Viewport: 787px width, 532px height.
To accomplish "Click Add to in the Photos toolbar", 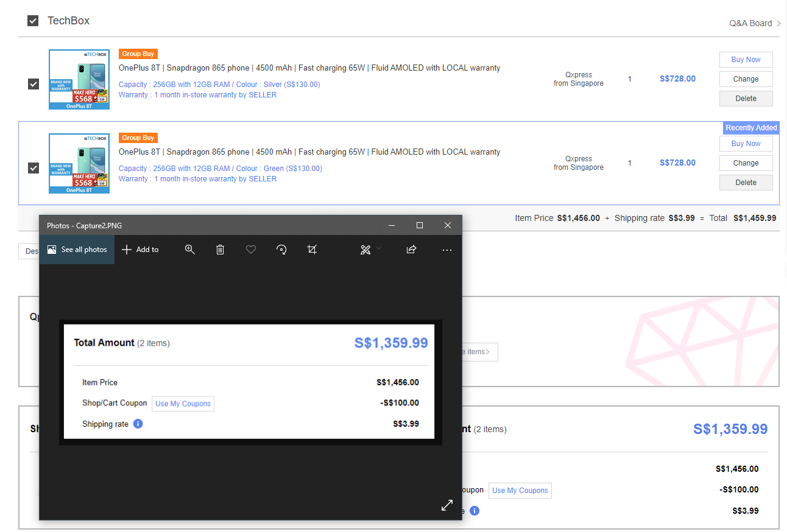I will click(x=140, y=250).
